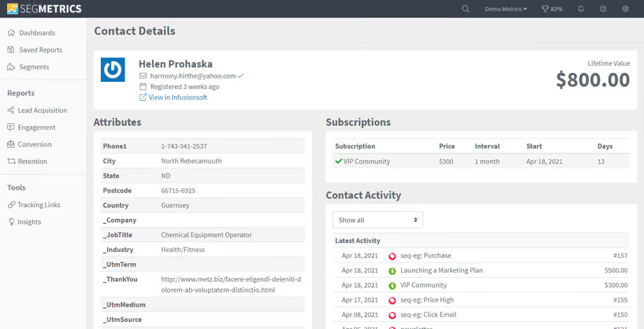Image resolution: width=644 pixels, height=329 pixels.
Task: Click the Conversion icon in sidebar
Action: pos(11,144)
